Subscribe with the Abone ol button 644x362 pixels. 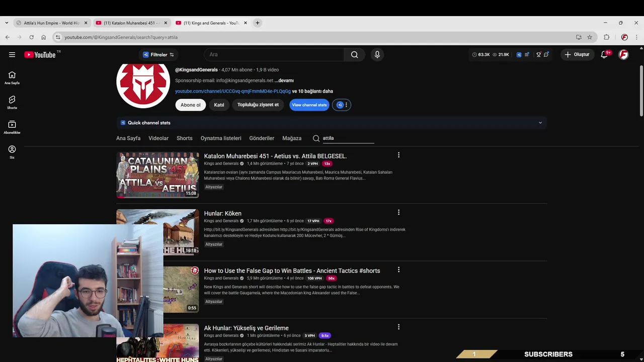[x=191, y=105]
